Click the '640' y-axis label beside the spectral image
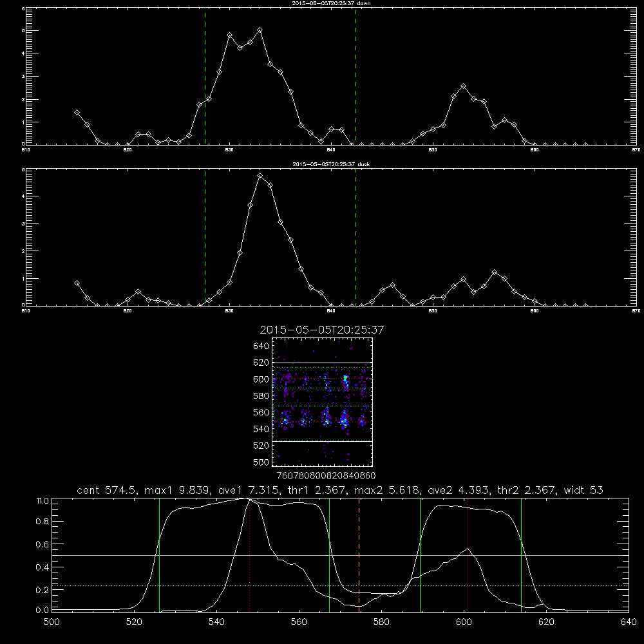Screen dimensions: 644x644 point(261,346)
